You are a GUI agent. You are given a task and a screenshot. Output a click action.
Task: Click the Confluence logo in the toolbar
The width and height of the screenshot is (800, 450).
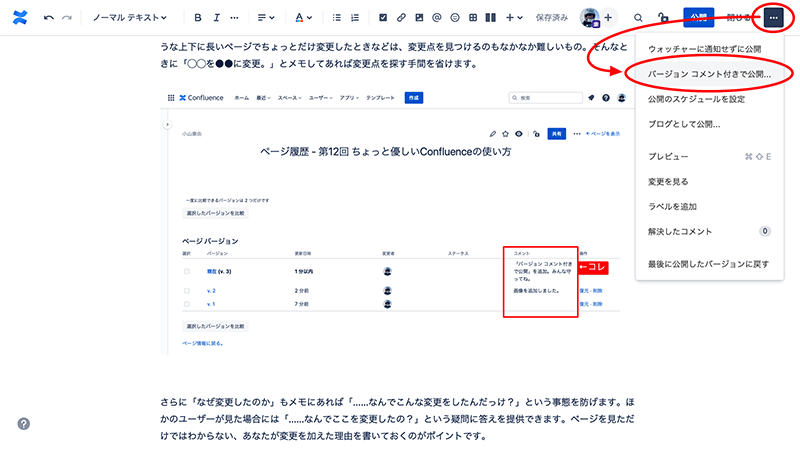(x=20, y=18)
